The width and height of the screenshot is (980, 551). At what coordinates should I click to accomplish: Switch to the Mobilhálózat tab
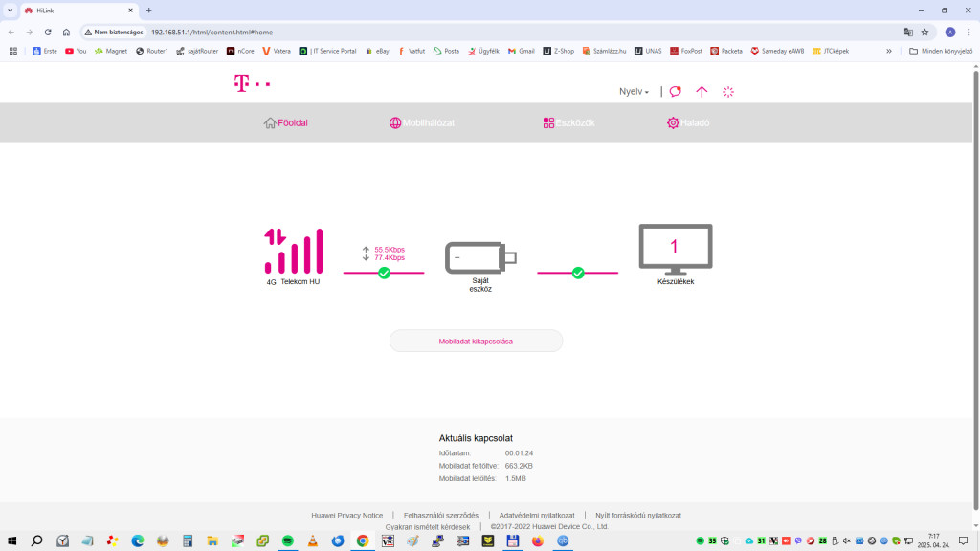coord(422,123)
